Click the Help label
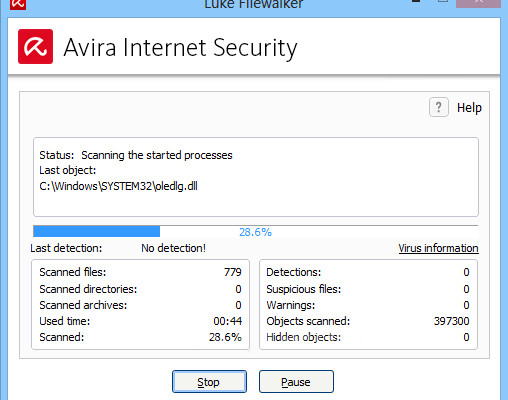Screen dimensions: 508x400 pos(469,108)
